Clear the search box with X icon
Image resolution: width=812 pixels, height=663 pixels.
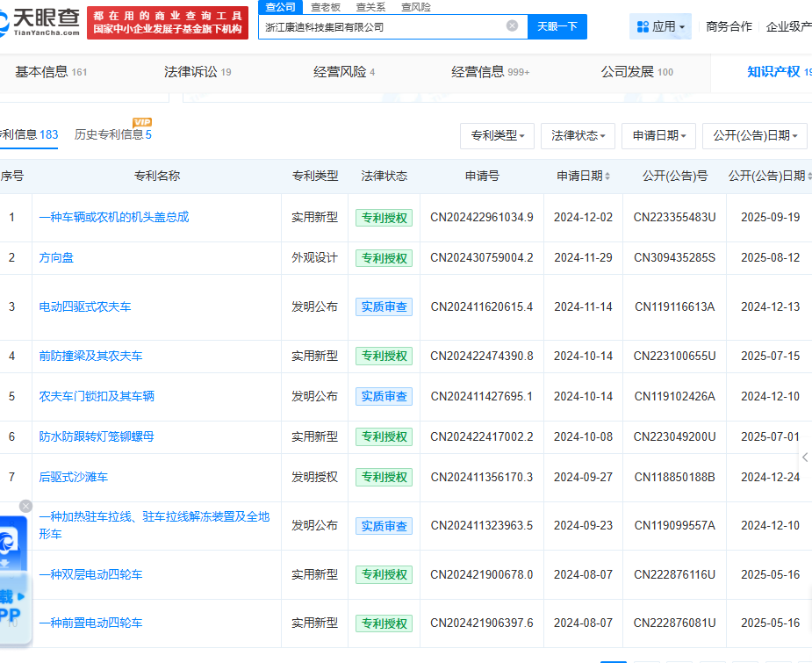(512, 26)
